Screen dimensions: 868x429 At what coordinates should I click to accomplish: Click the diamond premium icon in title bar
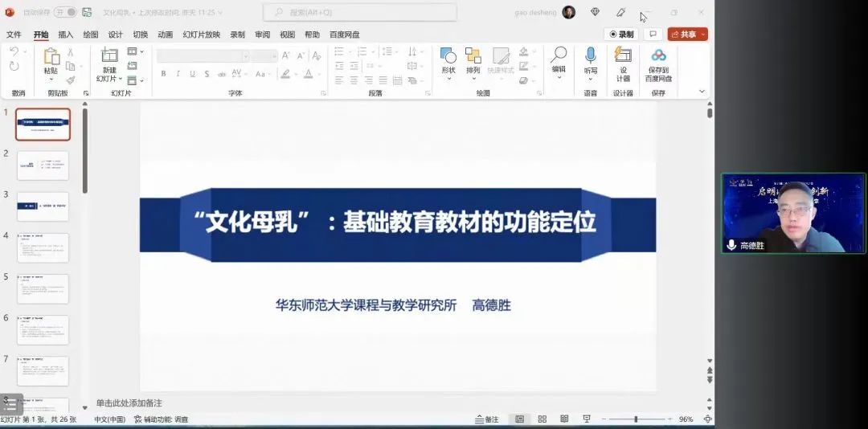595,11
